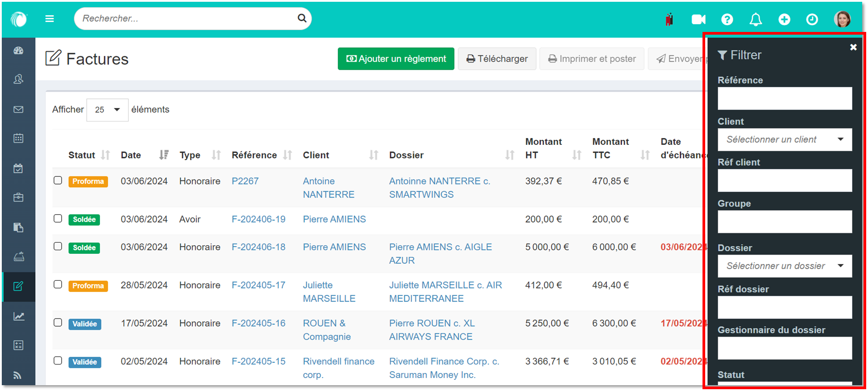868x391 pixels.
Task: Open the clock timer icon
Action: [x=812, y=19]
